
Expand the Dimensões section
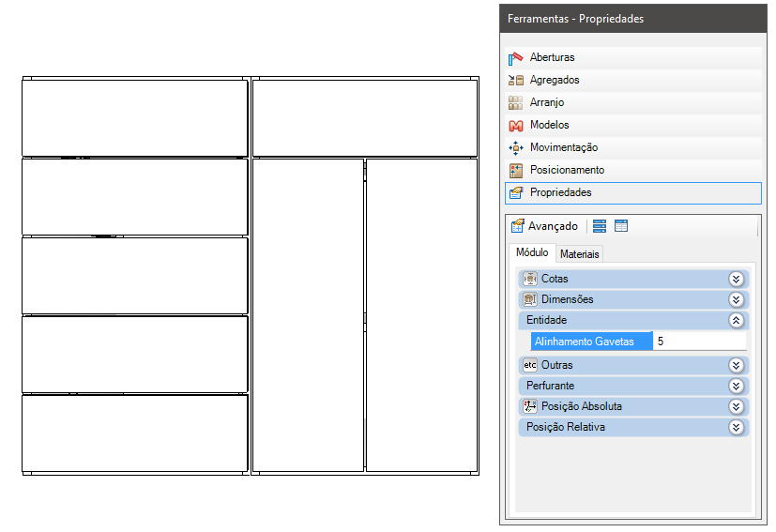pyautogui.click(x=736, y=300)
